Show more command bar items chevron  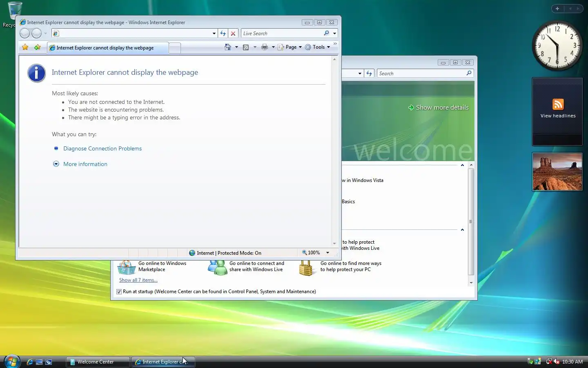pos(335,43)
